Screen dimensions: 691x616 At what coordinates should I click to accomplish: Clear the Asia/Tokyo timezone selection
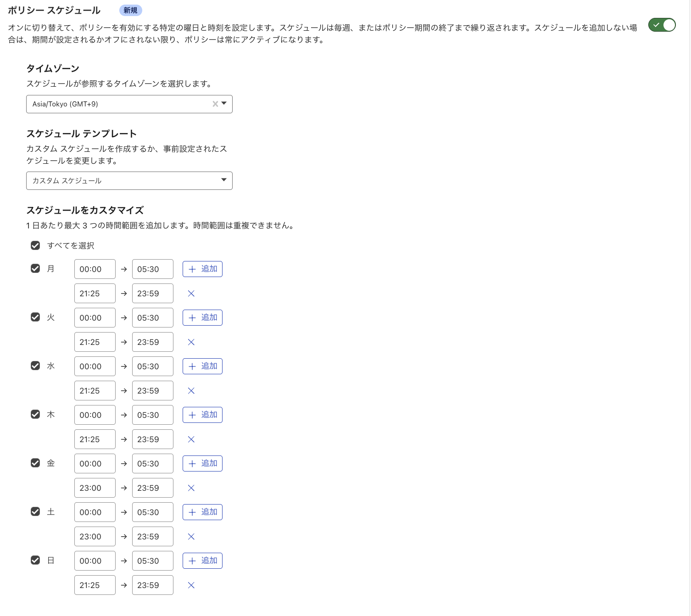click(215, 104)
